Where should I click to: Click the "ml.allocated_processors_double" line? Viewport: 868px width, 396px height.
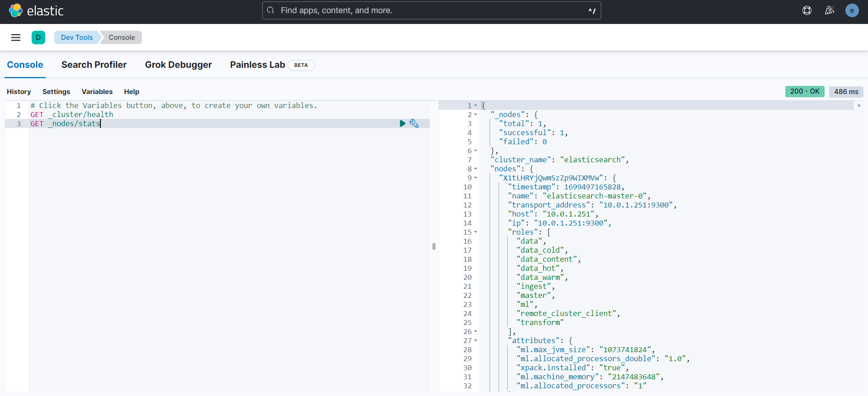[x=603, y=358]
